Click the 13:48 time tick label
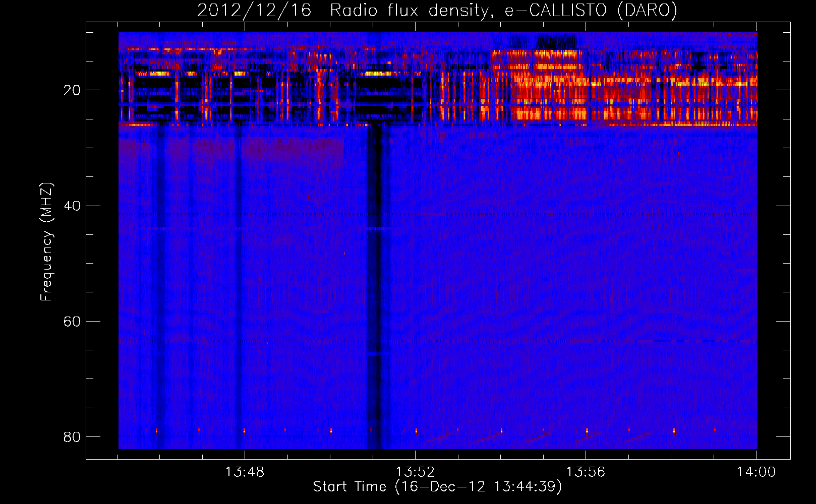The image size is (816, 504). (245, 472)
